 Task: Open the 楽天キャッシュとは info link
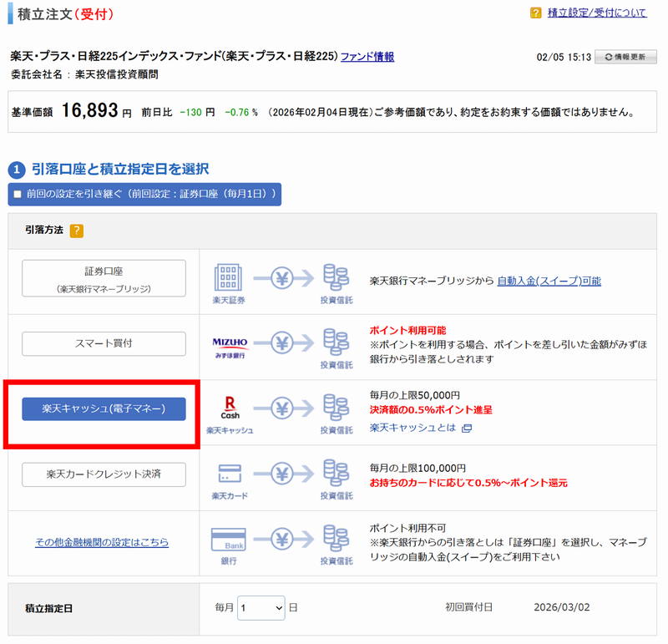(413, 428)
